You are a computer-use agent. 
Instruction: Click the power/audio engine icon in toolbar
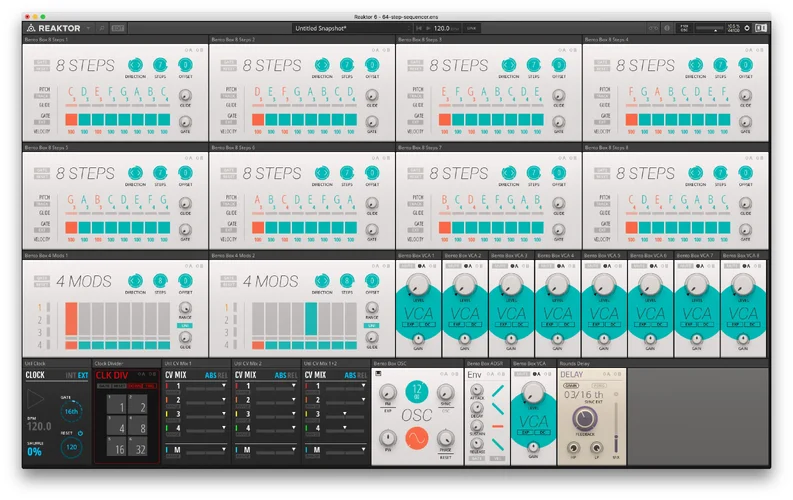point(747,28)
